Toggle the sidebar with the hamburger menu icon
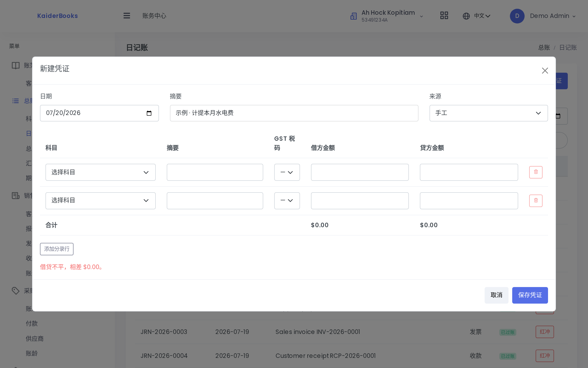 [127, 16]
